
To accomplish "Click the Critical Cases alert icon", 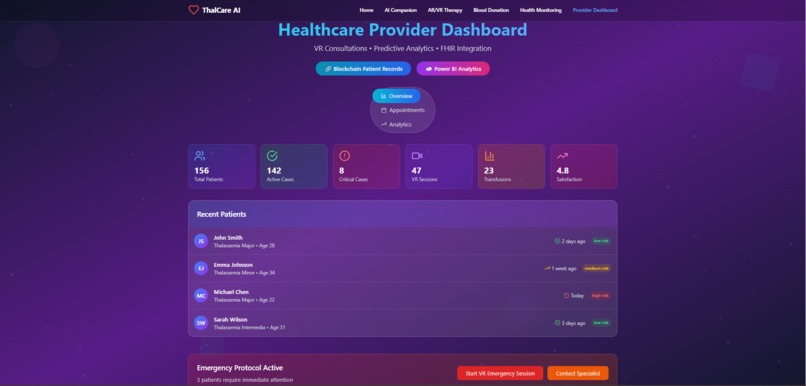I will tap(344, 156).
